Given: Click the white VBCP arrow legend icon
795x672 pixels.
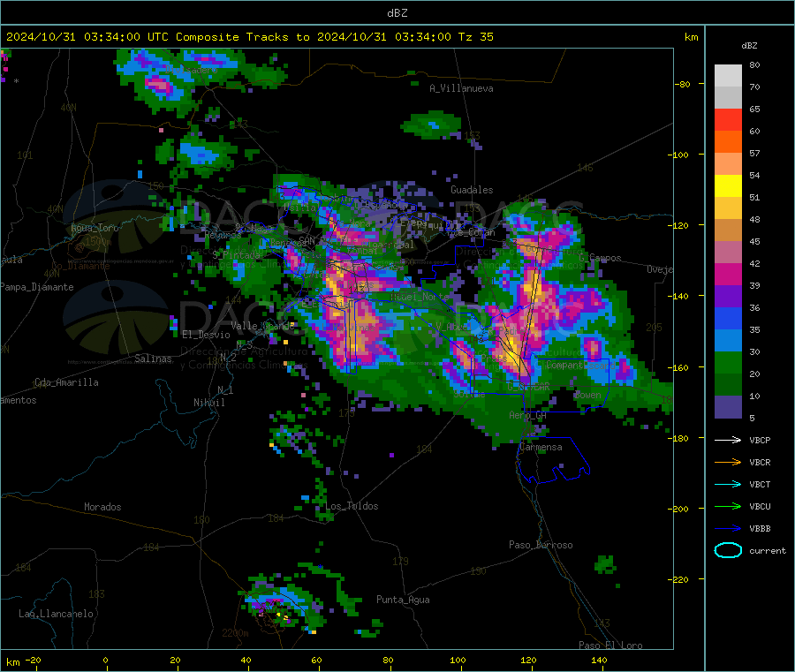Looking at the screenshot, I should 728,440.
